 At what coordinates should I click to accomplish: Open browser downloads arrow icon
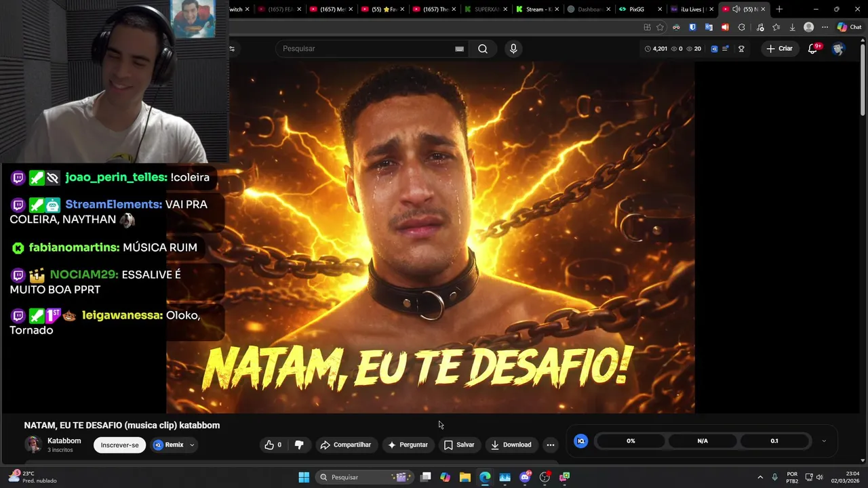point(792,27)
